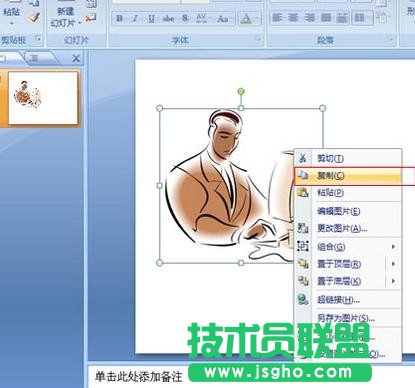The image size is (415, 388).
Task: Choose 复制(C) from the context menu
Action: click(x=348, y=175)
